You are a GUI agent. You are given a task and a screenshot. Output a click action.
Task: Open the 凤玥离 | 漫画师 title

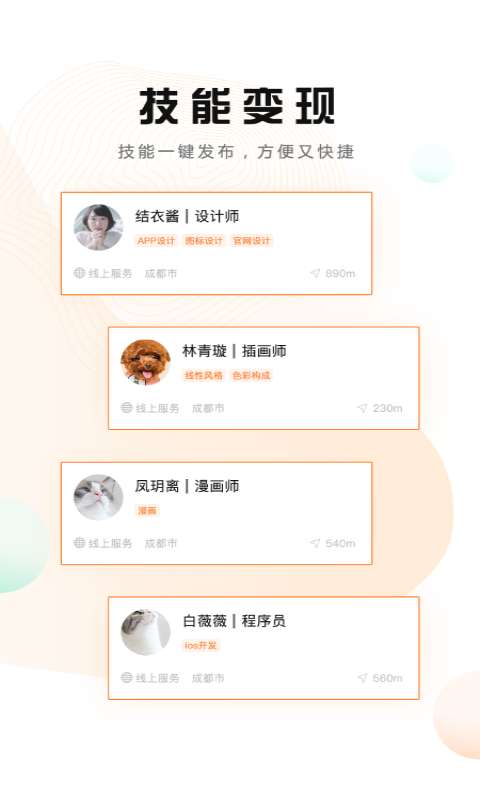pyautogui.click(x=187, y=486)
